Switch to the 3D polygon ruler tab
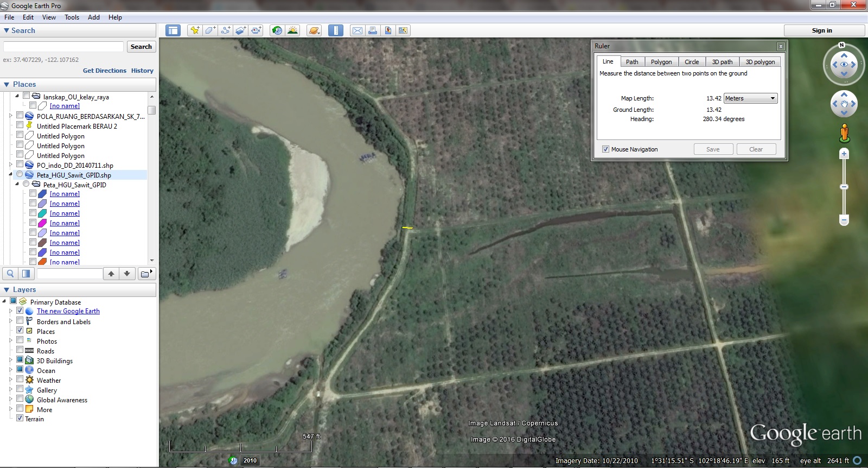The height and width of the screenshot is (468, 868). (x=760, y=62)
